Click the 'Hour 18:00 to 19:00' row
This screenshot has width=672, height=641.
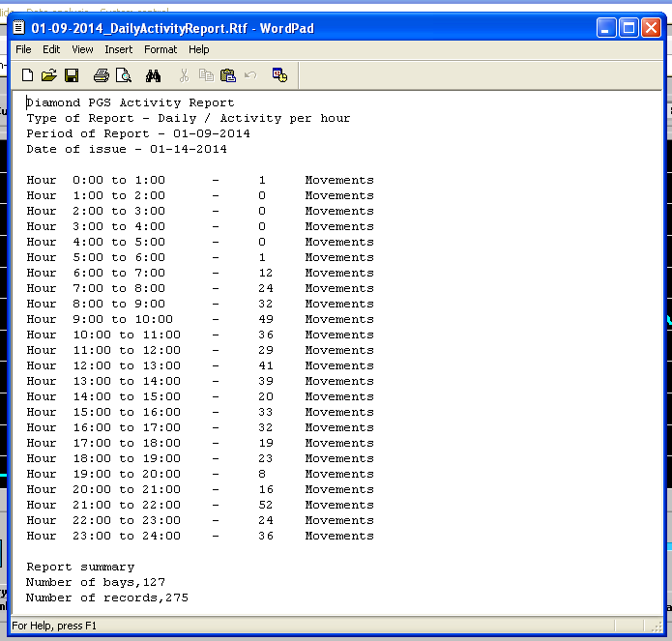click(200, 458)
